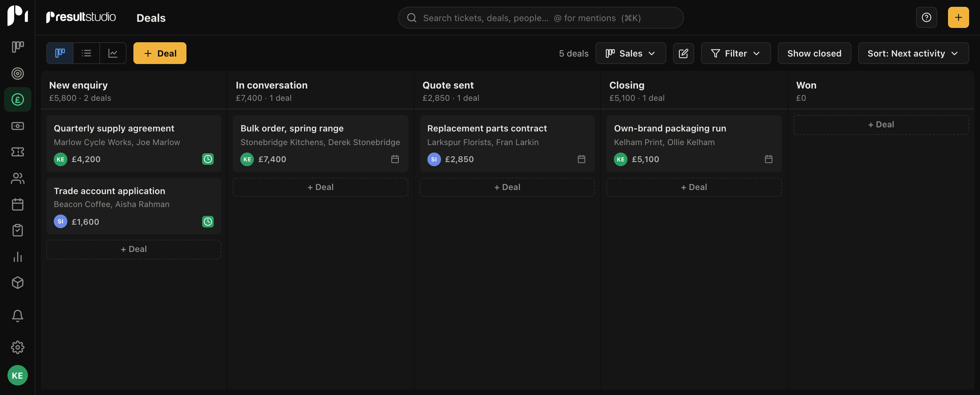The height and width of the screenshot is (395, 980).
Task: Open the cube products sidebar icon
Action: click(17, 283)
